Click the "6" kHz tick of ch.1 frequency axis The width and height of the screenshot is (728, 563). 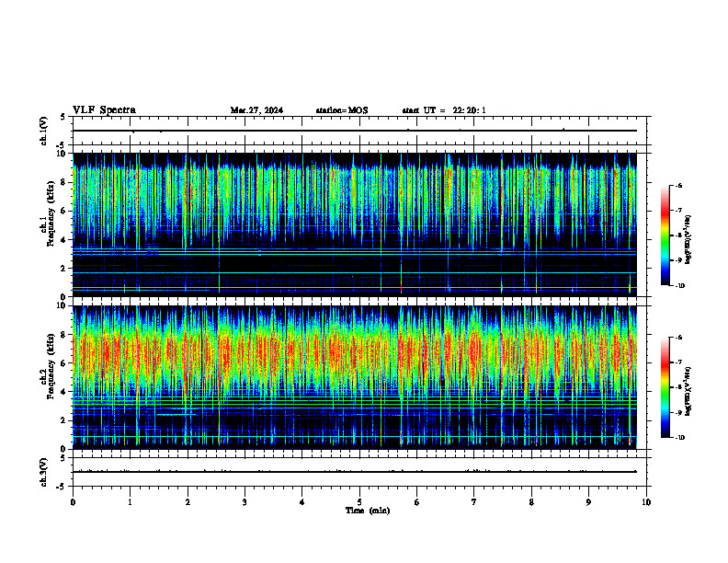(x=64, y=211)
